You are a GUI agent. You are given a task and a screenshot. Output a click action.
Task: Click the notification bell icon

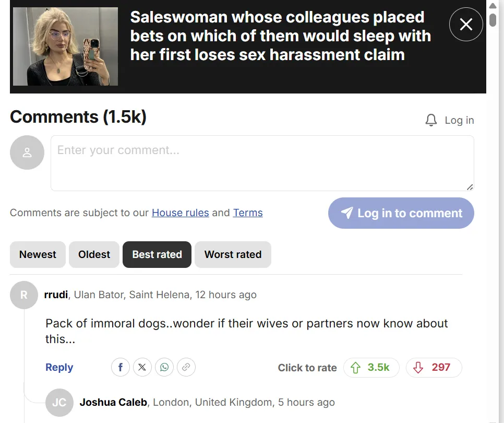click(x=431, y=121)
